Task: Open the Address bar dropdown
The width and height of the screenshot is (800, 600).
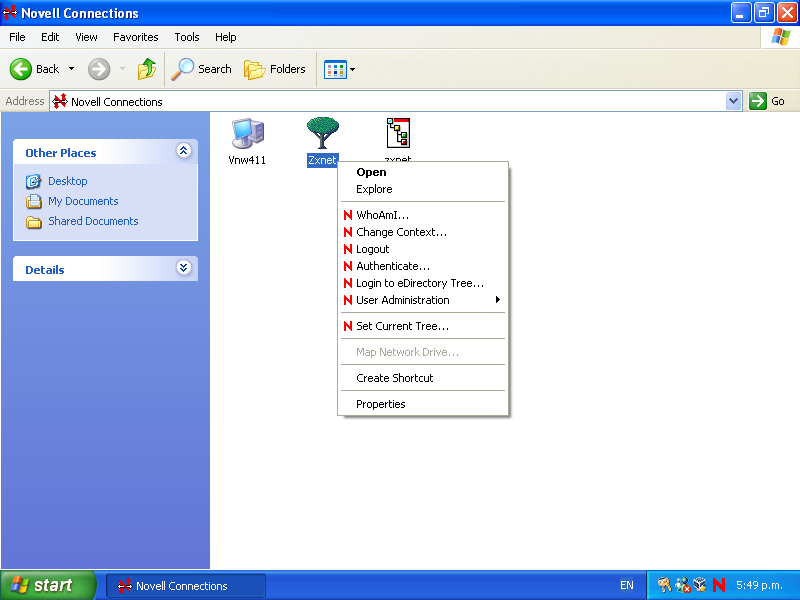Action: coord(733,101)
